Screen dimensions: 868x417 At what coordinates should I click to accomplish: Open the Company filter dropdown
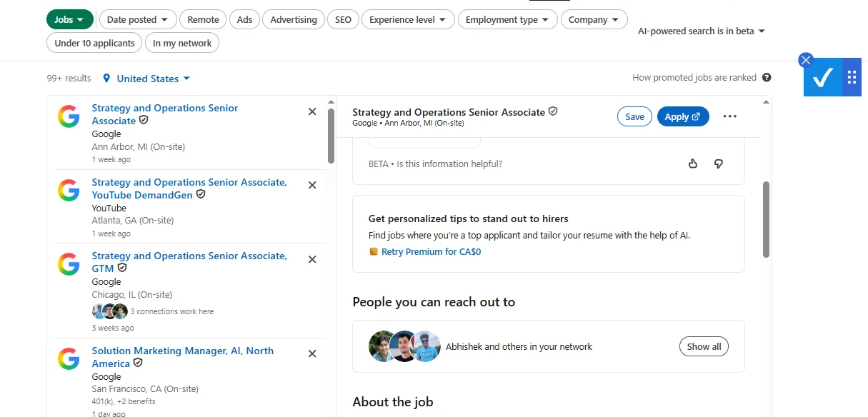tap(594, 20)
